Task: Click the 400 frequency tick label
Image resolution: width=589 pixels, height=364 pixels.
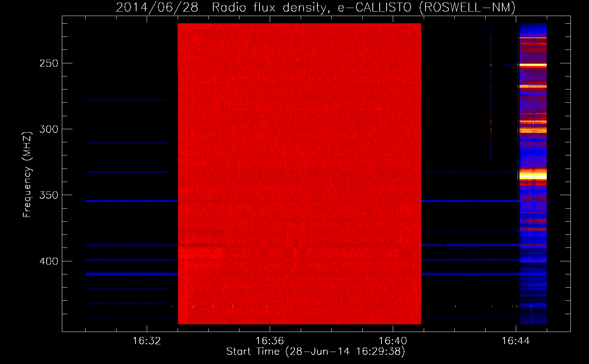Action: pyautogui.click(x=49, y=261)
